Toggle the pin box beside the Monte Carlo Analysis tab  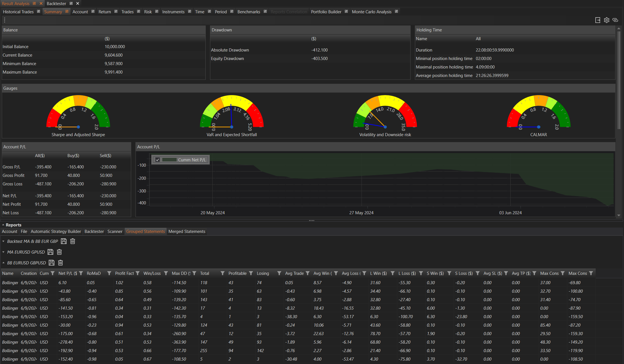click(396, 12)
